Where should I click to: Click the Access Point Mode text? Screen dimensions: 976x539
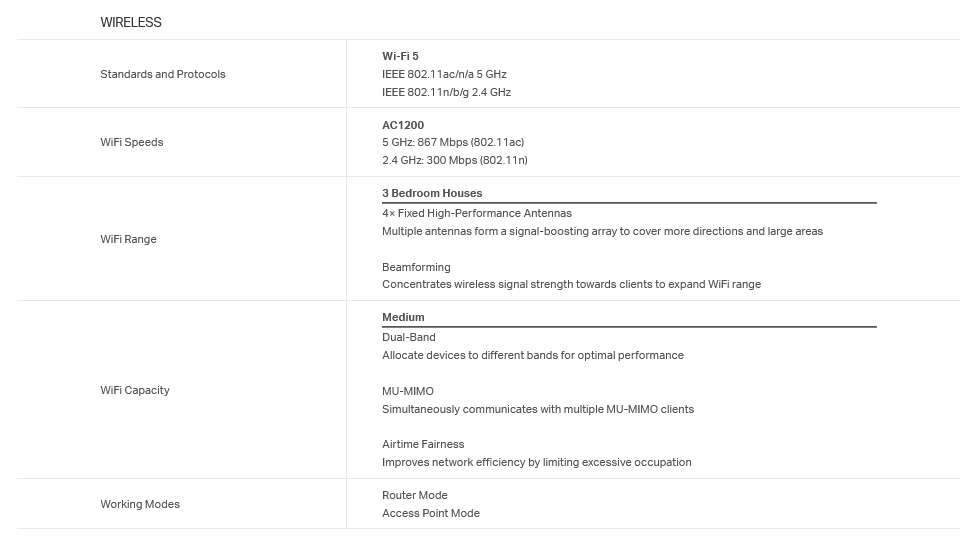[x=431, y=513]
